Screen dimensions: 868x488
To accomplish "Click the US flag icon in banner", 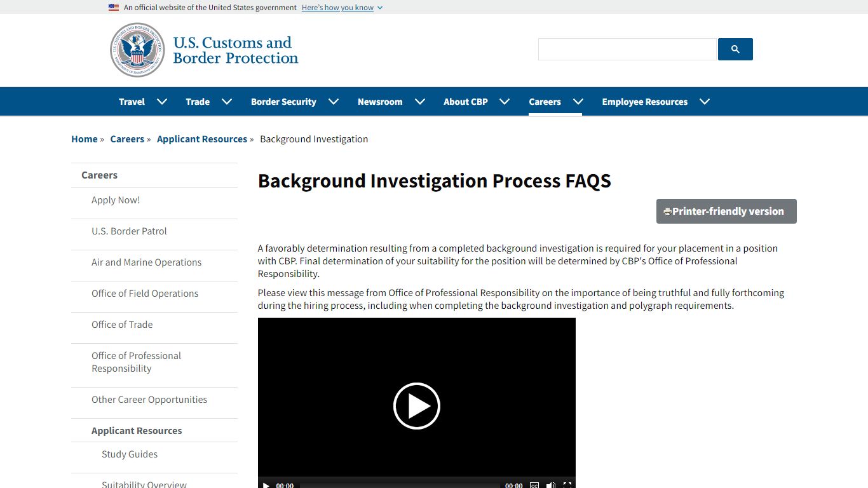I will [x=114, y=8].
